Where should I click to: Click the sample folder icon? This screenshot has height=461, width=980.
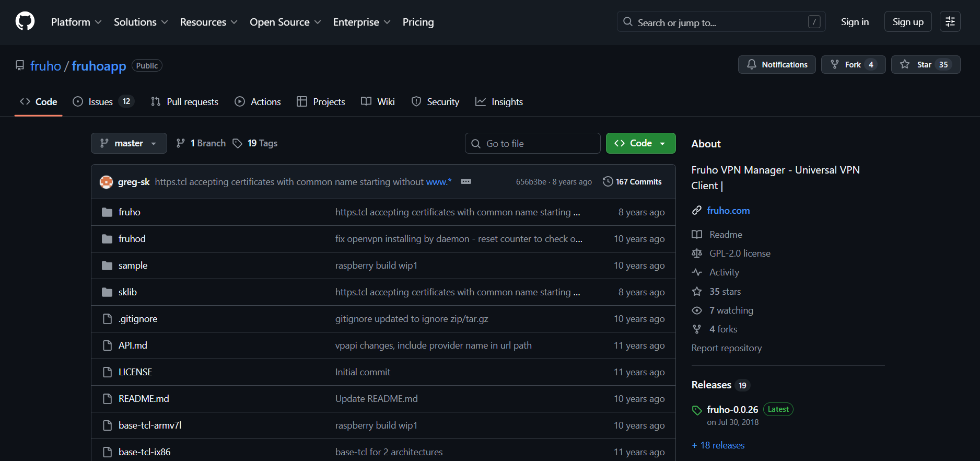click(107, 266)
